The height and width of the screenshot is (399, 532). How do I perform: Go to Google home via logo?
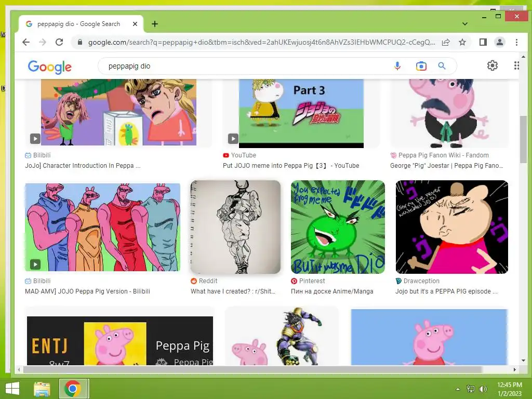50,67
